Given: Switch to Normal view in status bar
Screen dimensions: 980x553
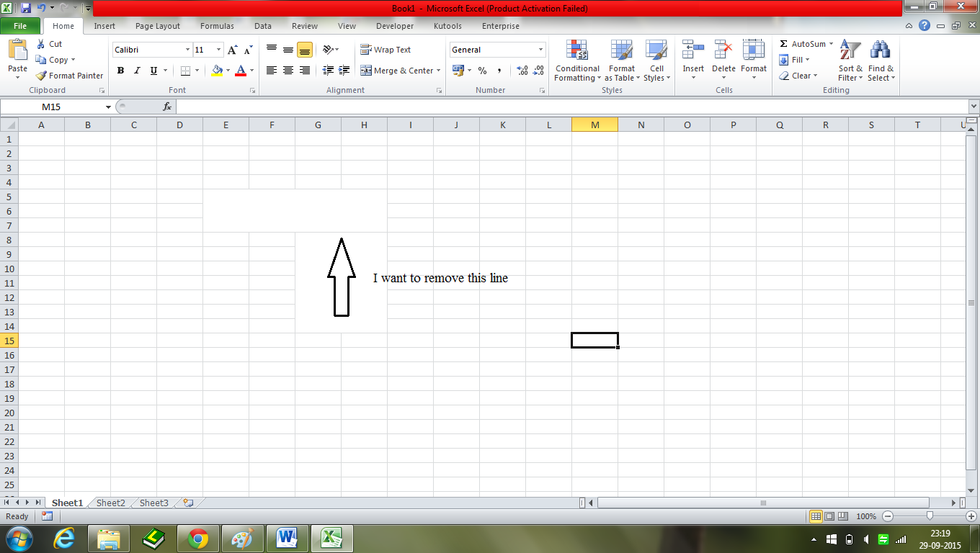Looking at the screenshot, I should tap(816, 516).
